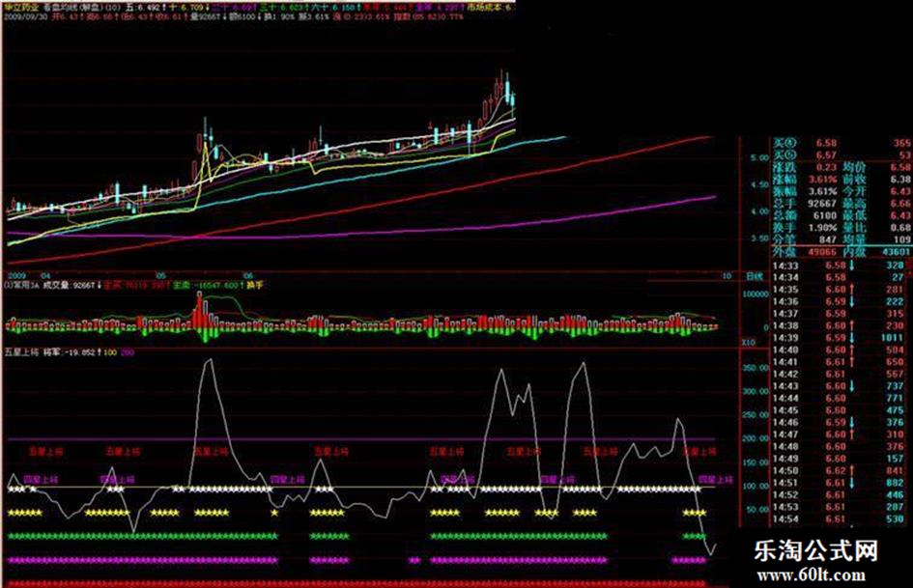Click the yellow 换手 label in volume panel
913x588 pixels.
click(x=255, y=285)
